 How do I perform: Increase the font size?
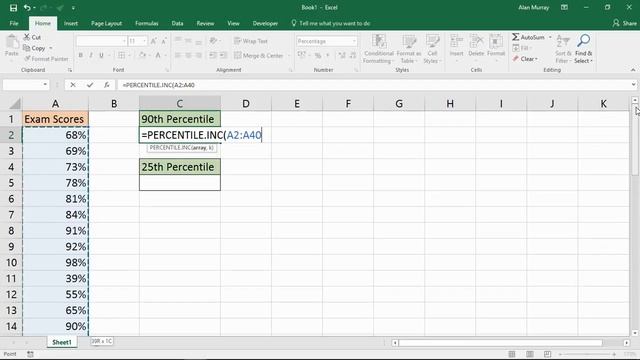153,41
